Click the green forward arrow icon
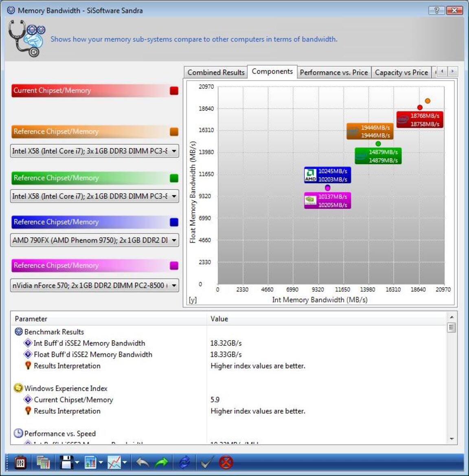Image resolution: width=469 pixels, height=476 pixels. (161, 462)
